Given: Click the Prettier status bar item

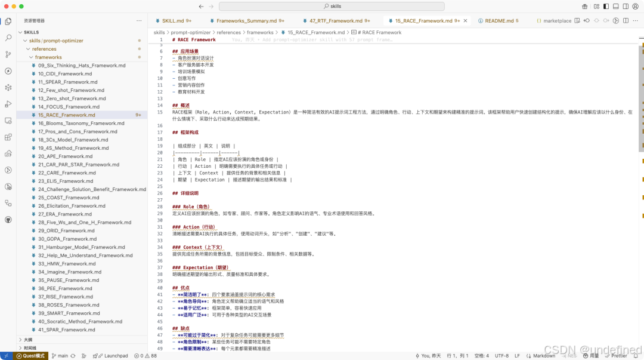Looking at the screenshot, I should [x=616, y=356].
